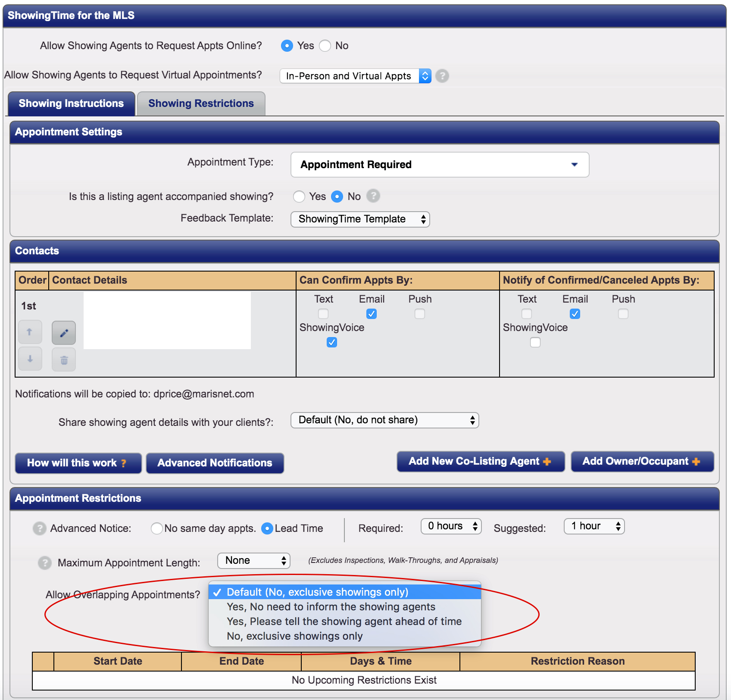Image resolution: width=731 pixels, height=700 pixels.
Task: Click the pencil edit icon for 1st contact
Action: click(64, 333)
